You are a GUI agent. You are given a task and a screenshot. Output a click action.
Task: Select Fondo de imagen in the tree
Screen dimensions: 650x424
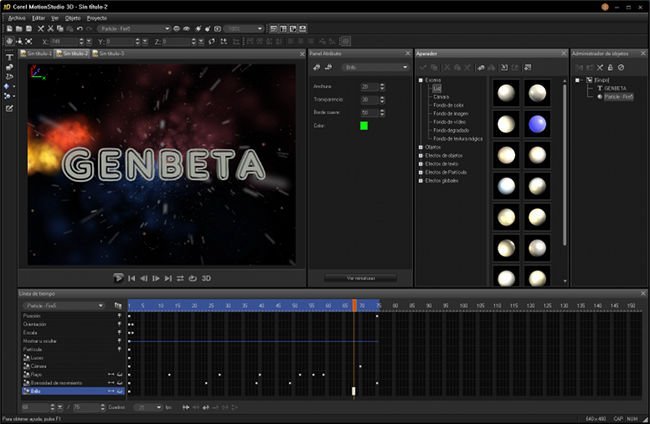pyautogui.click(x=451, y=114)
